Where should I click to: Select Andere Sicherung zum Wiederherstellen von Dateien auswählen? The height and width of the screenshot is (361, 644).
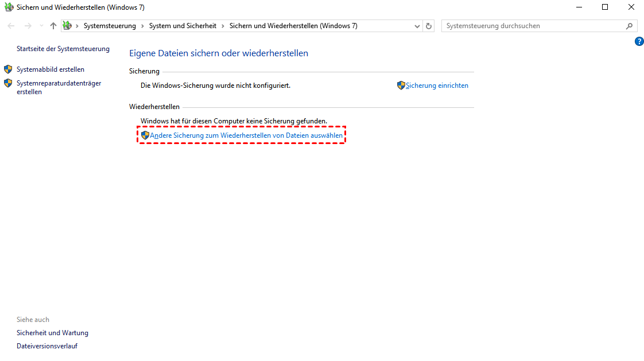[246, 135]
